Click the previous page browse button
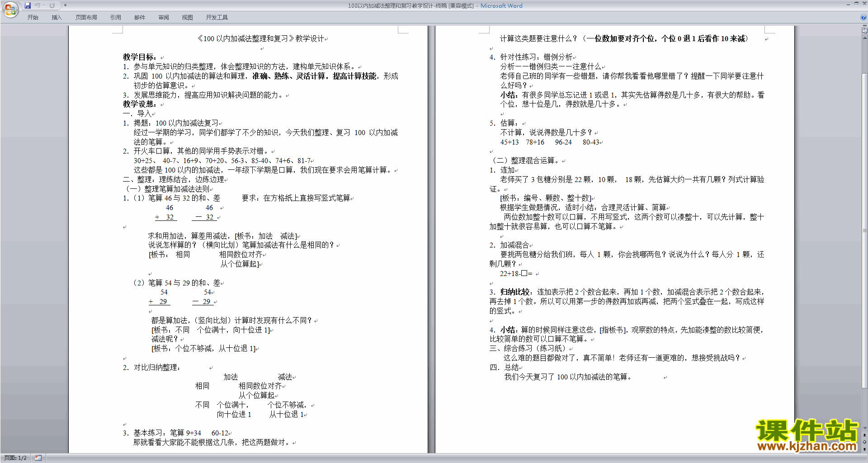The height and width of the screenshot is (463, 868). (x=864, y=435)
